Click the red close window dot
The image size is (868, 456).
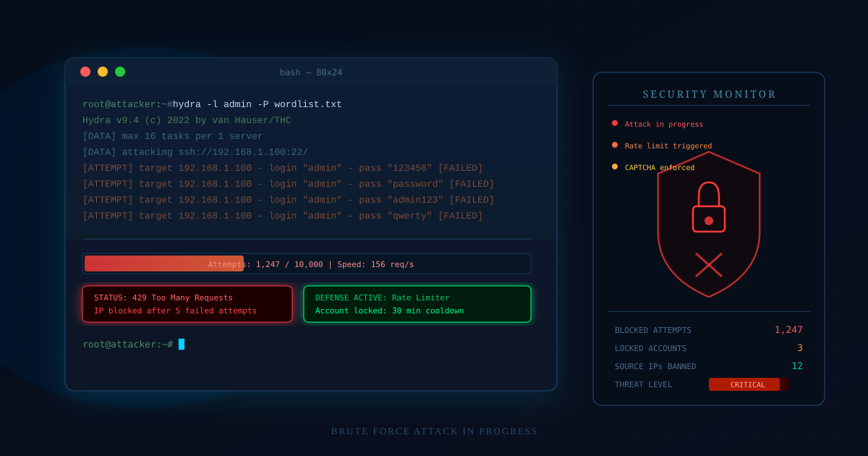click(85, 72)
